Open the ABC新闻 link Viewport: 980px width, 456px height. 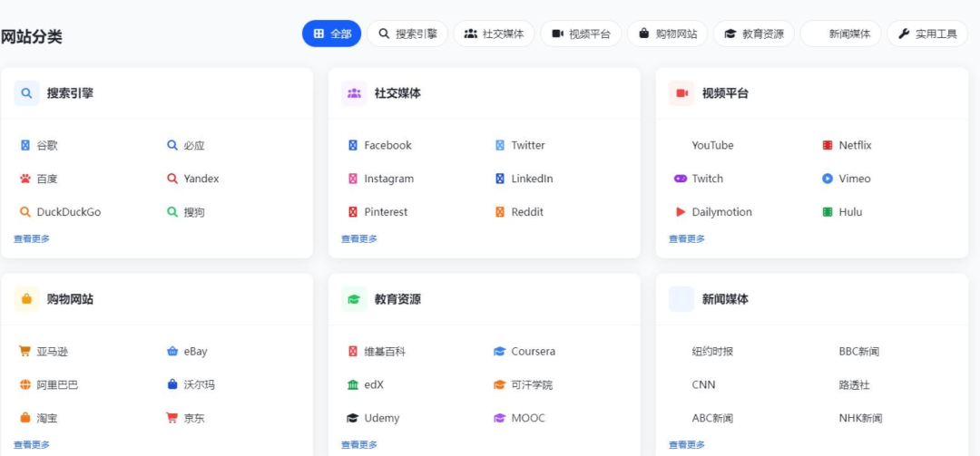pos(712,418)
